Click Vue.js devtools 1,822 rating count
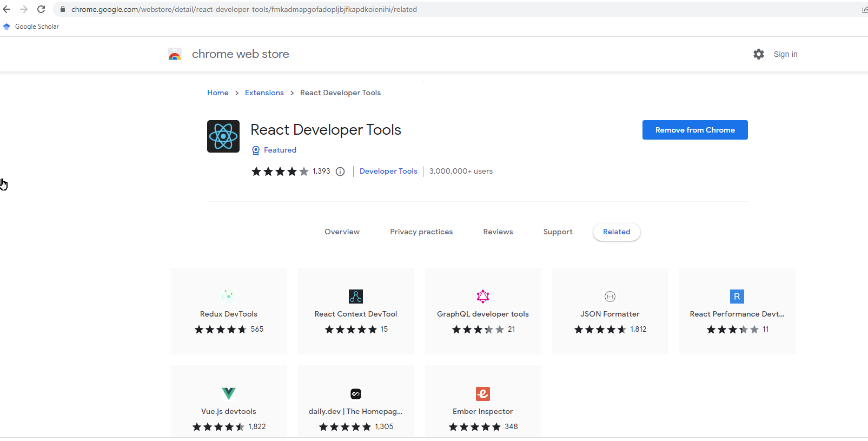 (257, 426)
